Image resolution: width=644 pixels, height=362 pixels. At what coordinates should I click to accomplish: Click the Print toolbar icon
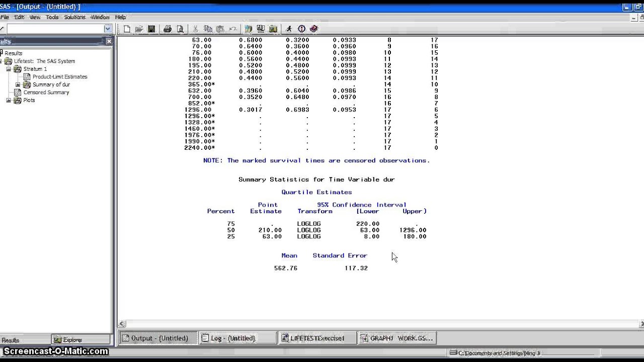pyautogui.click(x=168, y=29)
